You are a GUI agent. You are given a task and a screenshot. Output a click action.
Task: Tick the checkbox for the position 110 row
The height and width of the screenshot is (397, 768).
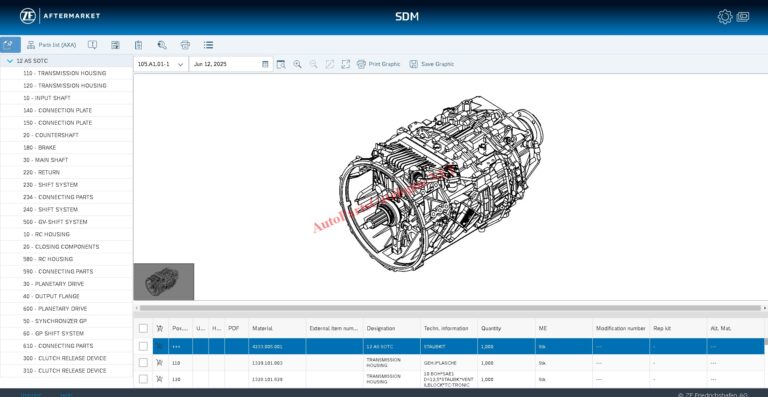143,363
